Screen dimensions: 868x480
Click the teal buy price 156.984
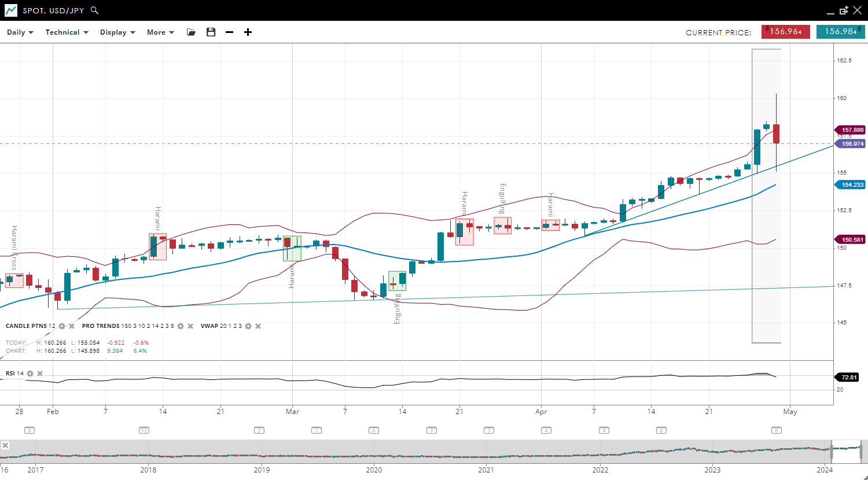(x=840, y=32)
